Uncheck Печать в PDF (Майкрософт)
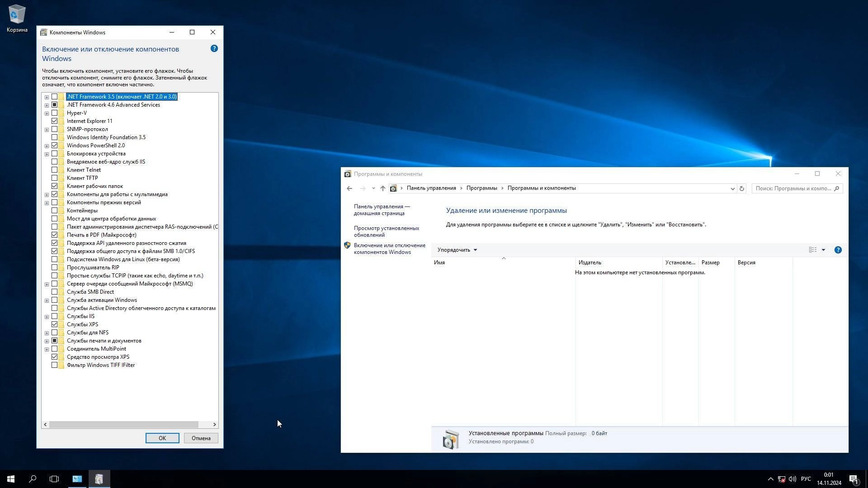This screenshot has height=488, width=868. tap(54, 235)
